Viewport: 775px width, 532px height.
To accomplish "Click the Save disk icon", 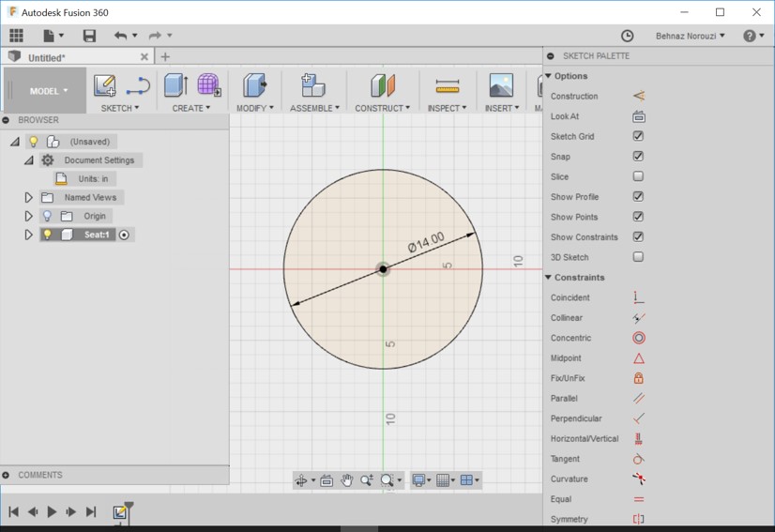I will 89,35.
